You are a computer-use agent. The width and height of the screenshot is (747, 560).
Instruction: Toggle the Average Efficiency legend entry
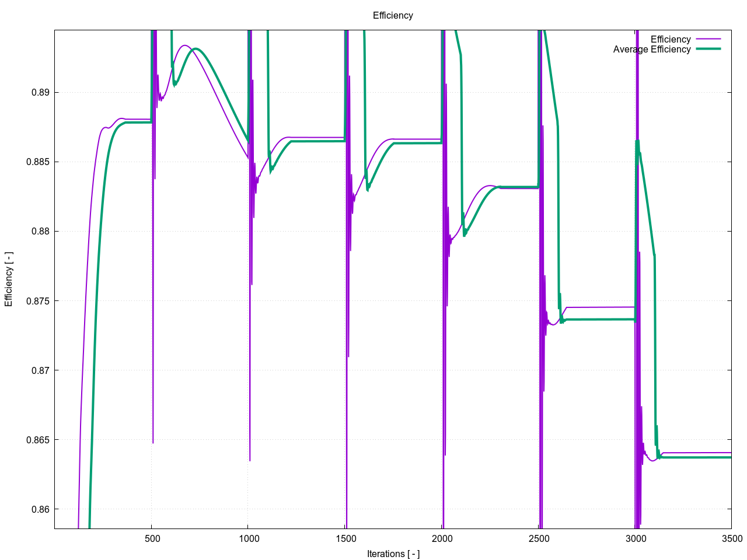[651, 50]
